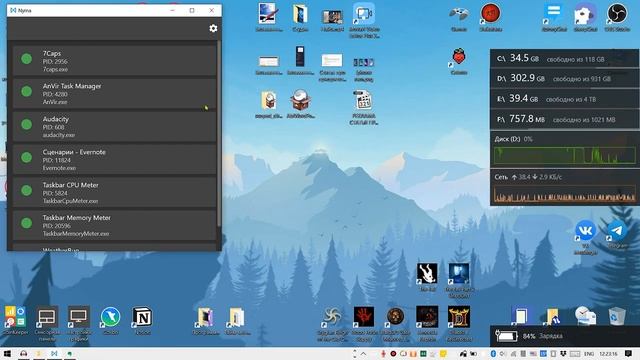Open the monitor settings desktop shortcut
This screenshot has height=360, width=640.
point(79,317)
